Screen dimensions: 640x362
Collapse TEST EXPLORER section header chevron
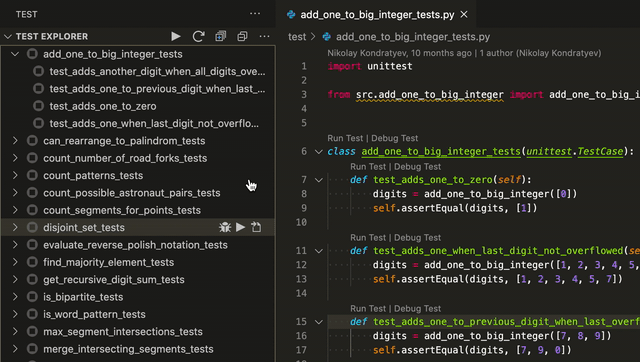tap(8, 36)
